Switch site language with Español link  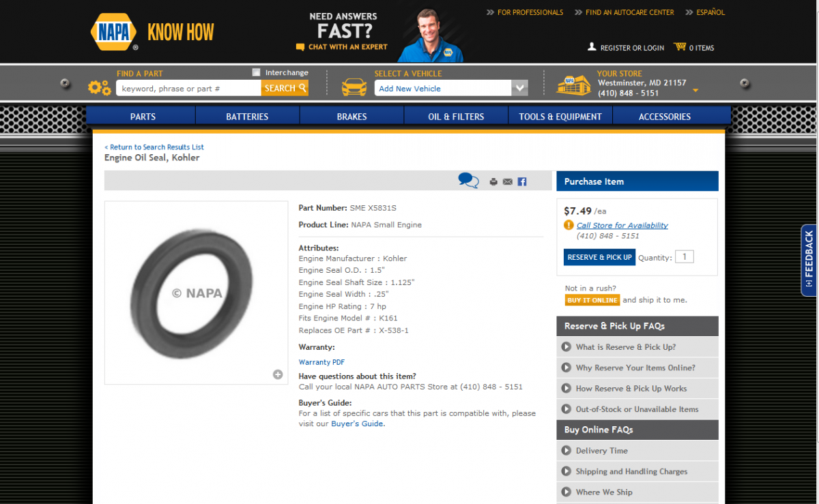[710, 12]
